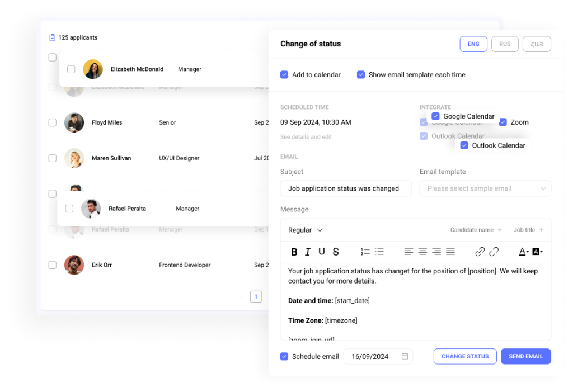Disable the Schedule email option

click(x=285, y=356)
